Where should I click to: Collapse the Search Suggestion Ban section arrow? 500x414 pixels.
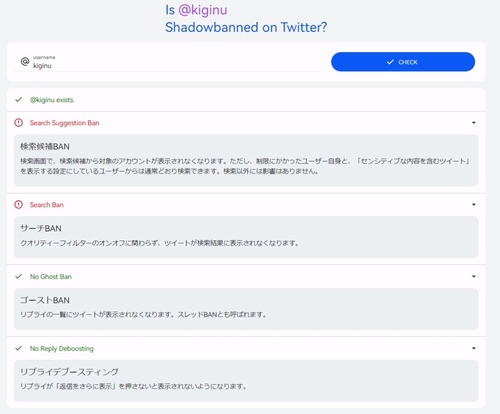(x=473, y=123)
